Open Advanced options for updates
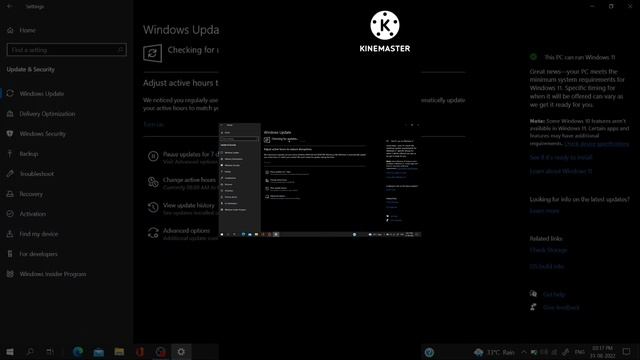 click(186, 231)
